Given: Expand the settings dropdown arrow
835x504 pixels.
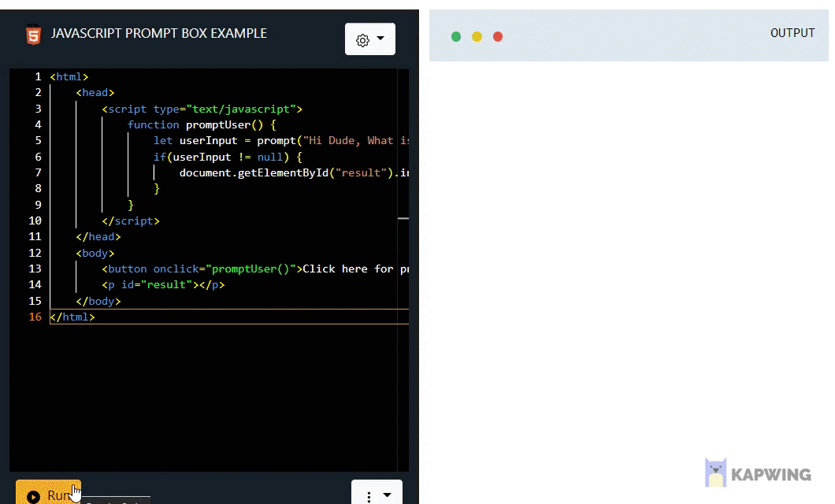Looking at the screenshot, I should click(x=379, y=39).
